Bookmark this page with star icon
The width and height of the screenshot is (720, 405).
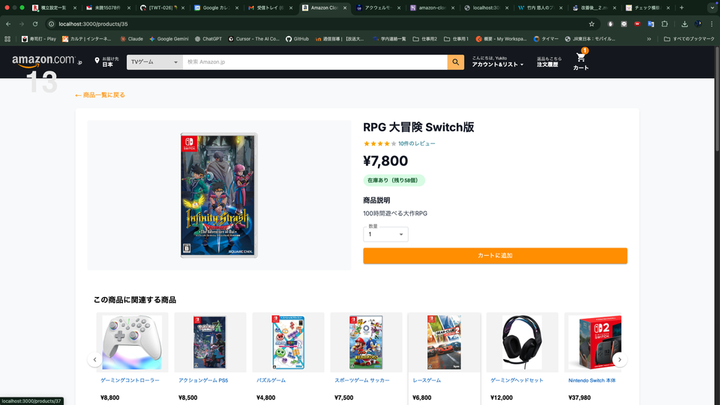click(x=591, y=24)
